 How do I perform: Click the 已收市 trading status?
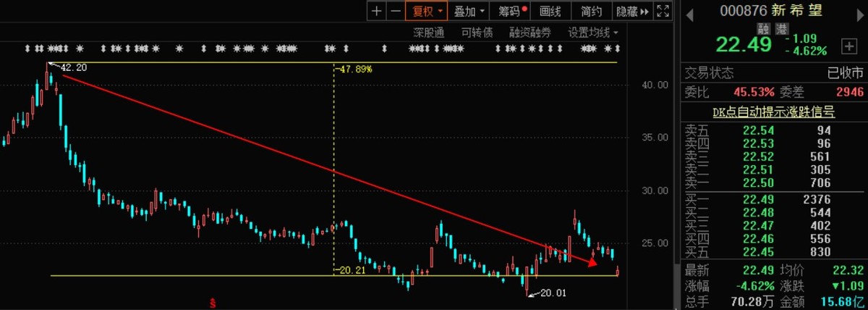click(x=846, y=74)
